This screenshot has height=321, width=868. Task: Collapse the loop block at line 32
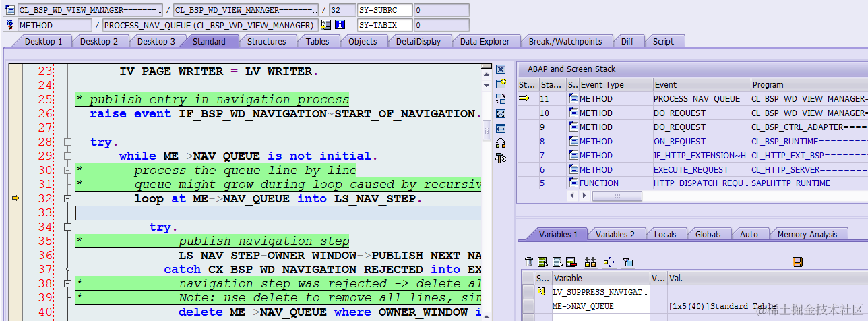pyautogui.click(x=67, y=199)
